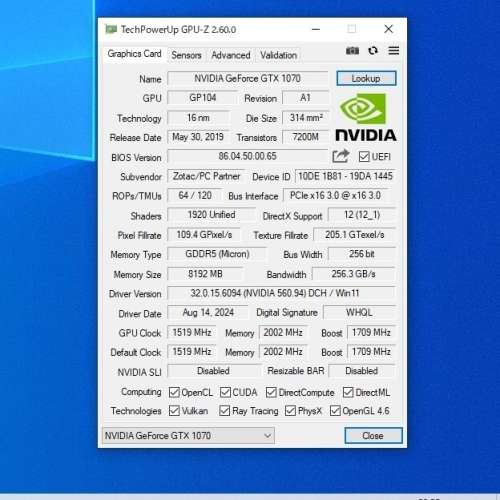Click the GPU-Z title bar app icon

click(x=111, y=29)
